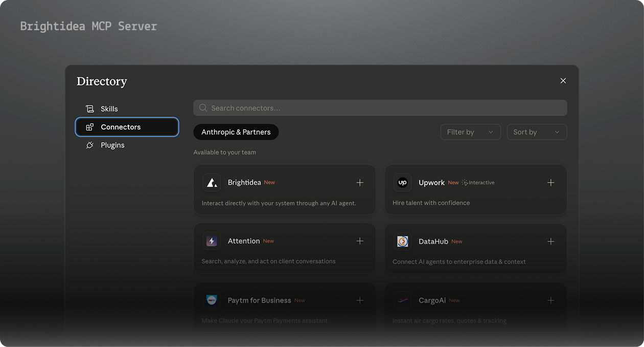Switch to the Plugins section
The height and width of the screenshot is (347, 644).
pyautogui.click(x=127, y=145)
